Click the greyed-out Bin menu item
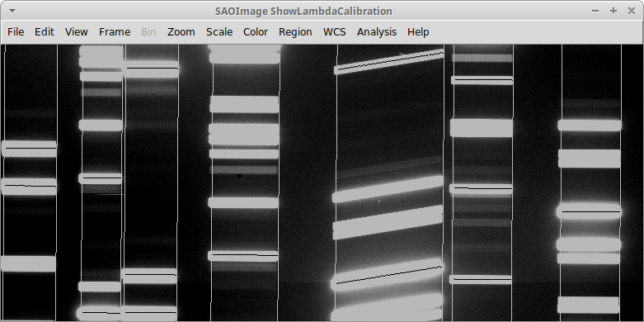Screen dimensions: 644x322 coord(148,32)
